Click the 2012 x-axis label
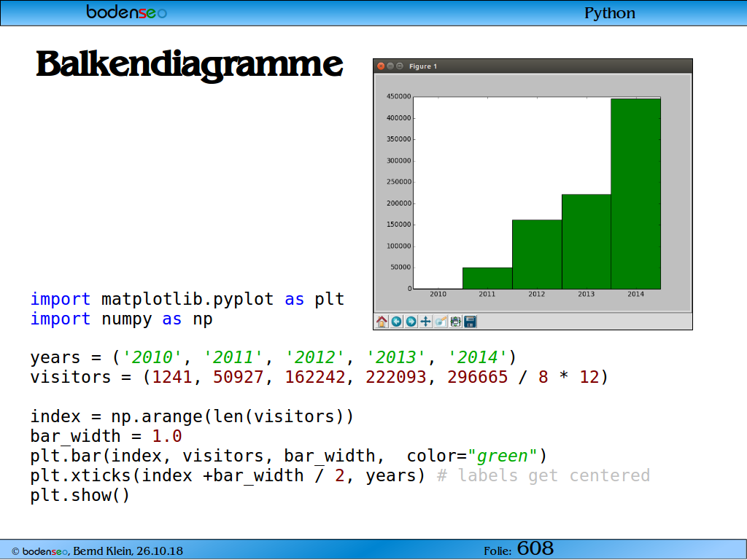The height and width of the screenshot is (560, 747). 536,294
